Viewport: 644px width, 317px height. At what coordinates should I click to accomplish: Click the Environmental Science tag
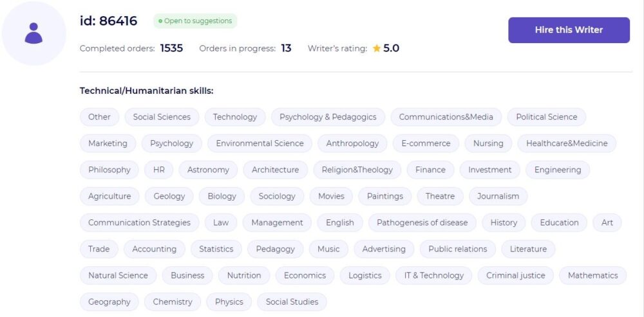[260, 143]
